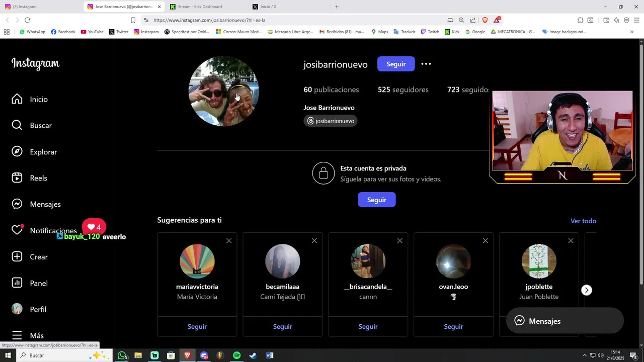
Task: Reload the page
Action: click(x=27, y=20)
